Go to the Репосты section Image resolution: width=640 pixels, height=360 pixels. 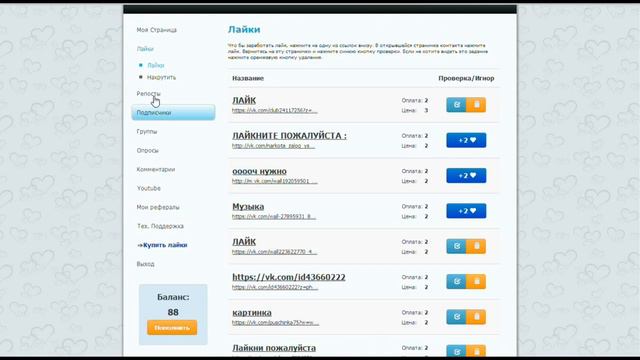point(149,93)
